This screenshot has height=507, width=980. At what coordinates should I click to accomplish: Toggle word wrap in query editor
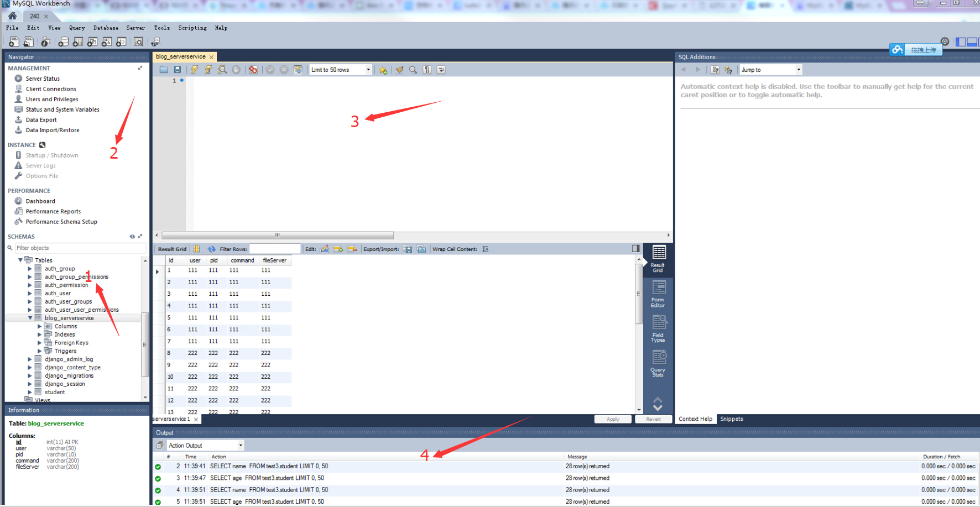[441, 70]
